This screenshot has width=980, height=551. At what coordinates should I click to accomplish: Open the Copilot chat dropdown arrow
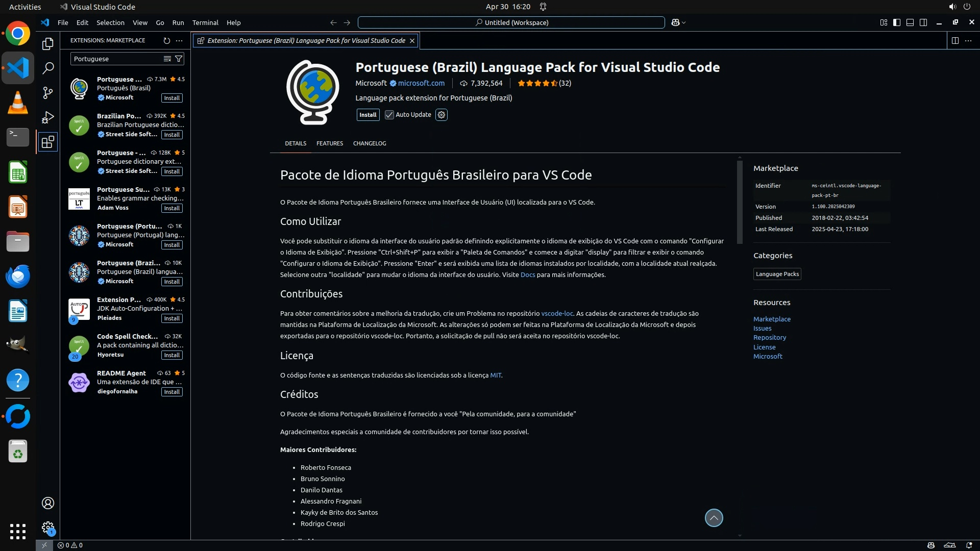tap(684, 22)
